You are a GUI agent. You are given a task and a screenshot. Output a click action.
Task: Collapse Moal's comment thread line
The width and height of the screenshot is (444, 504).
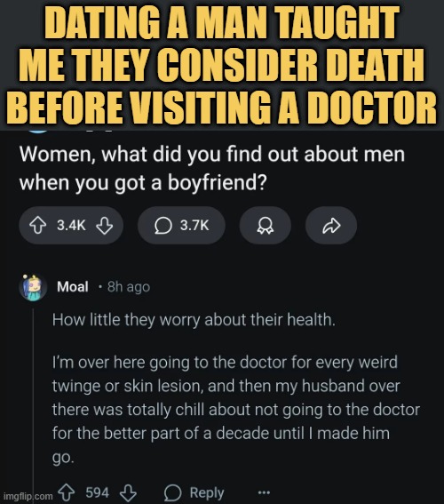(34, 402)
